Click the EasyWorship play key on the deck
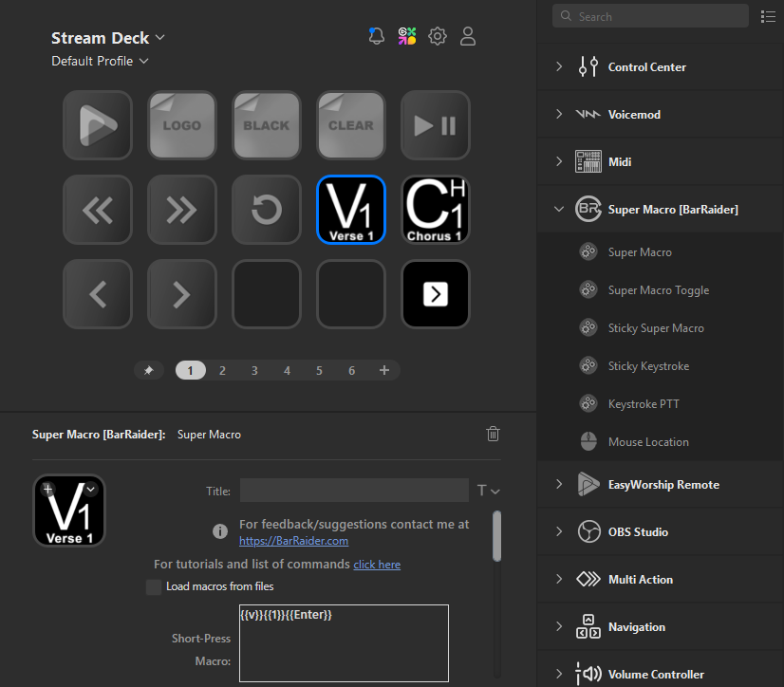Viewport: 784px width, 687px height. click(x=98, y=125)
